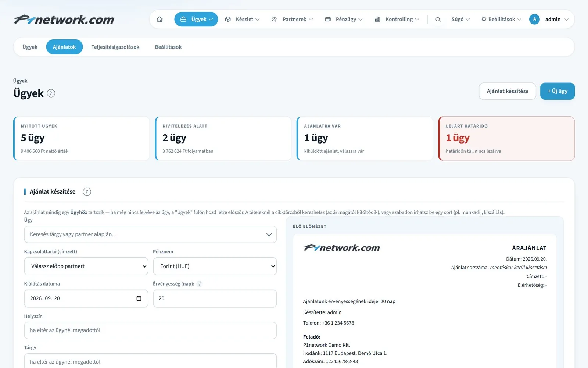Open help icon next to Ajánlat készítése
The image size is (588, 368).
coord(87,192)
